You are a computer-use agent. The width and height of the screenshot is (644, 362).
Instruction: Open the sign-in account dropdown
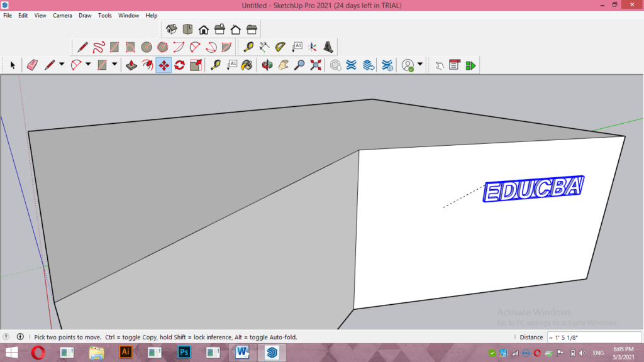pos(420,65)
